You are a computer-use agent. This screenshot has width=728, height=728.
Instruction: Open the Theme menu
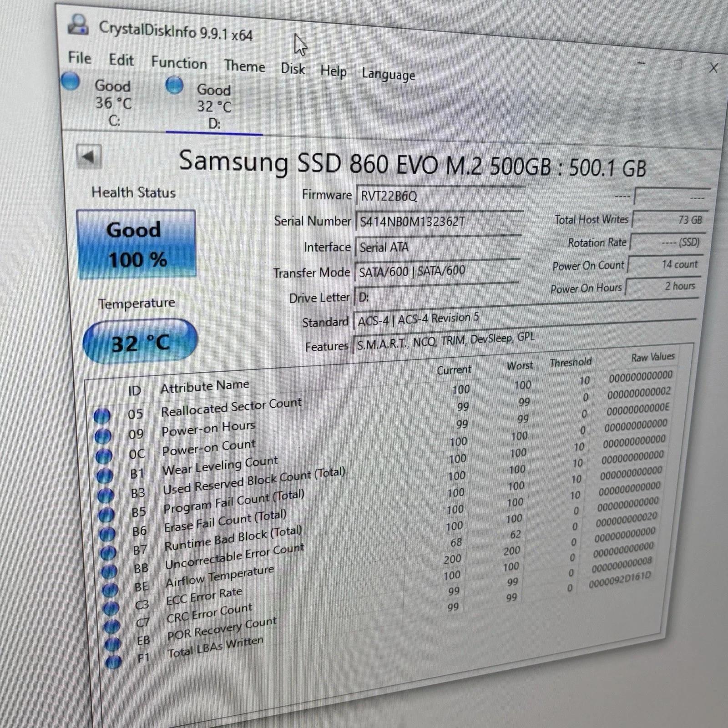[244, 66]
